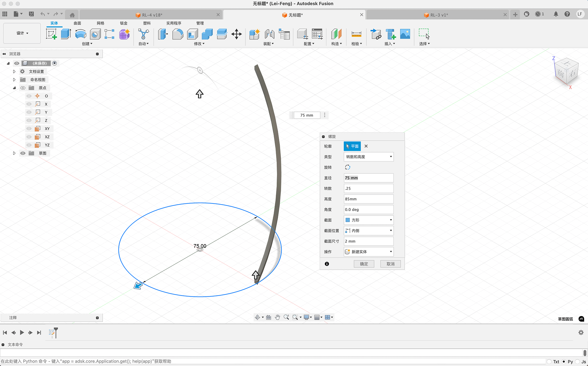Select the New Component icon
Screen dimensions: 588x366
click(x=255, y=34)
